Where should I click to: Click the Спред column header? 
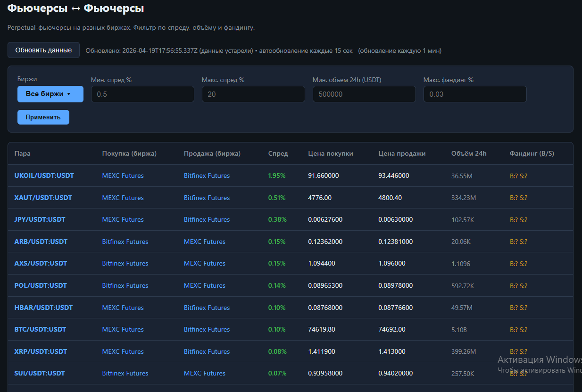pos(278,153)
